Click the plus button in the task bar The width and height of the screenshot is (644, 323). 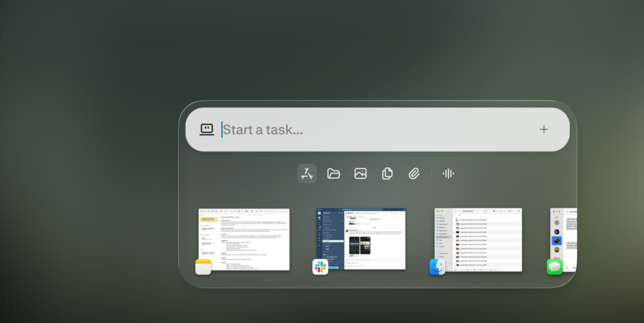(544, 129)
